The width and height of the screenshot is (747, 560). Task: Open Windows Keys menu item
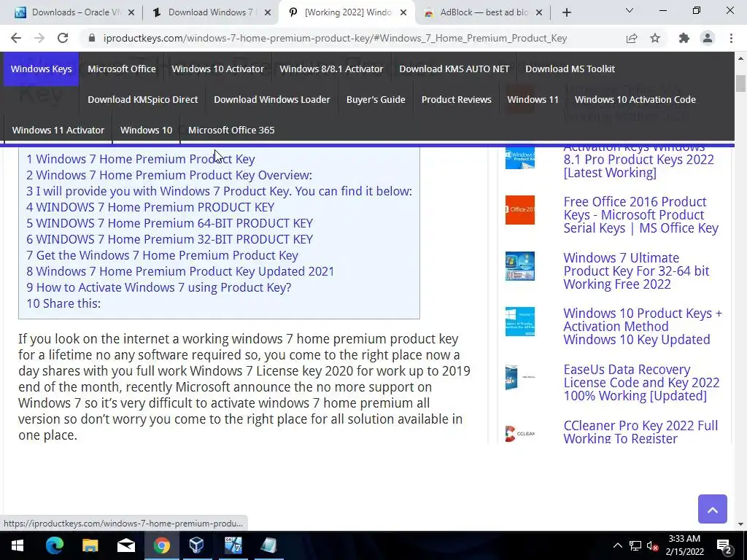pyautogui.click(x=42, y=69)
